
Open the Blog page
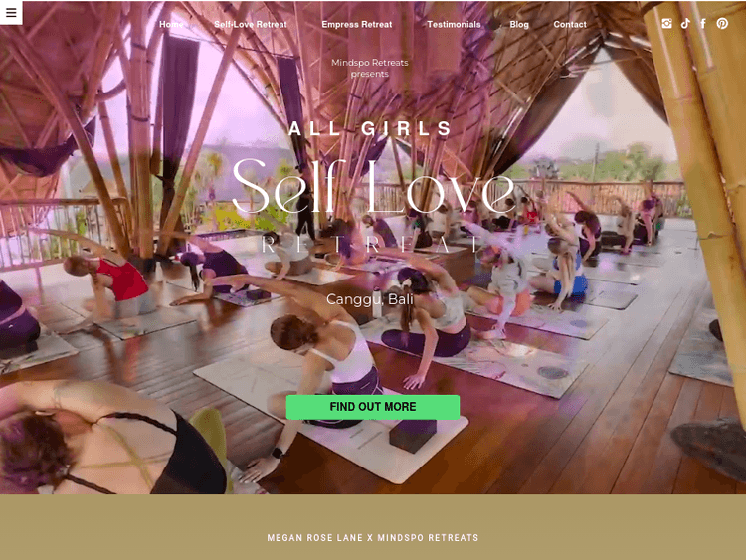519,24
